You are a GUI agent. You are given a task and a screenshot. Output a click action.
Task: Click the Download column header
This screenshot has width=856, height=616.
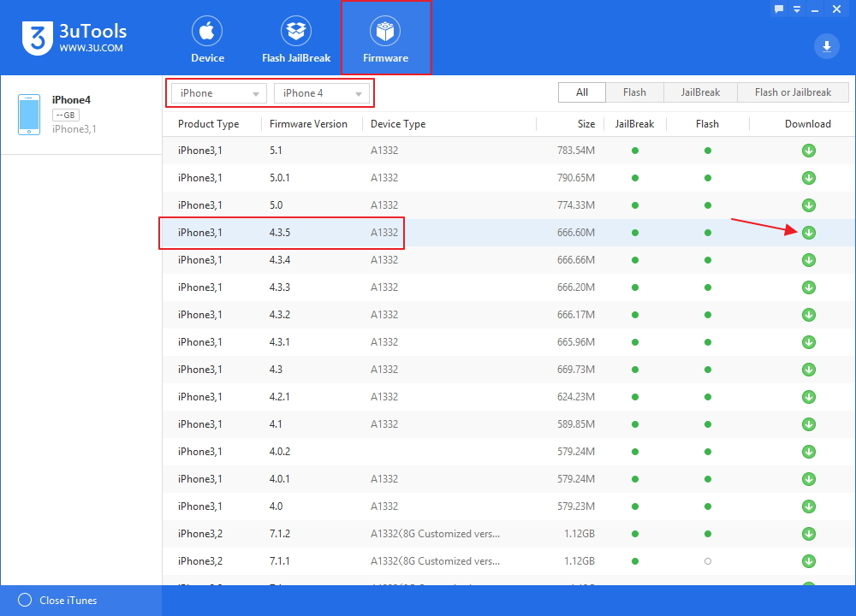pyautogui.click(x=807, y=124)
